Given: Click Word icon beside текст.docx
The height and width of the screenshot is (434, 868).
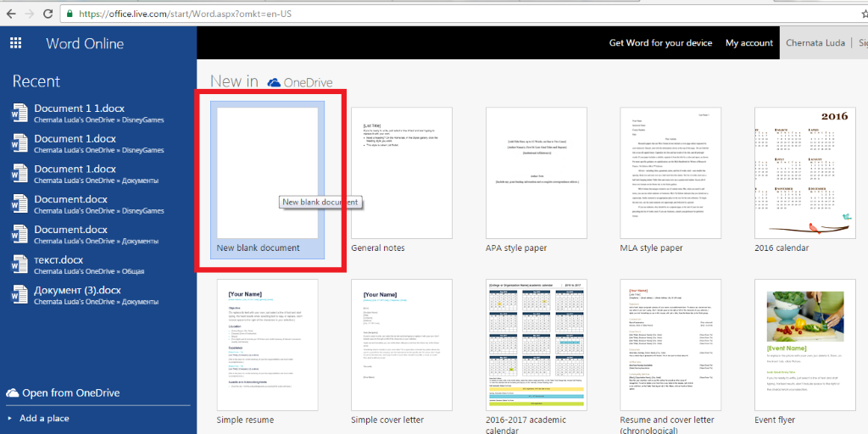Looking at the screenshot, I should pos(19,264).
